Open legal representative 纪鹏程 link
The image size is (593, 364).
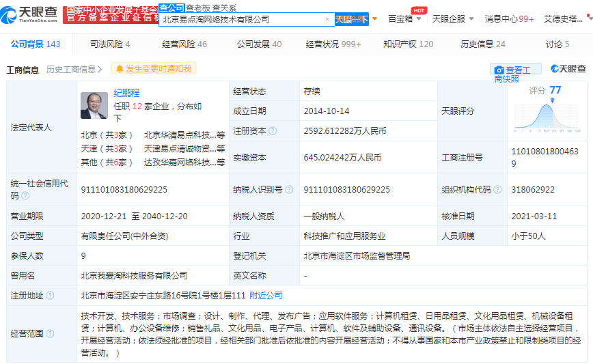coord(126,93)
